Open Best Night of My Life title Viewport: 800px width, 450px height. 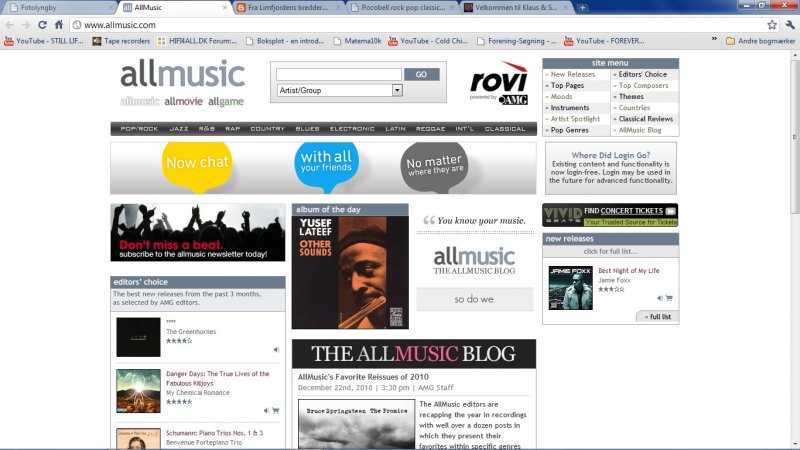pos(629,271)
